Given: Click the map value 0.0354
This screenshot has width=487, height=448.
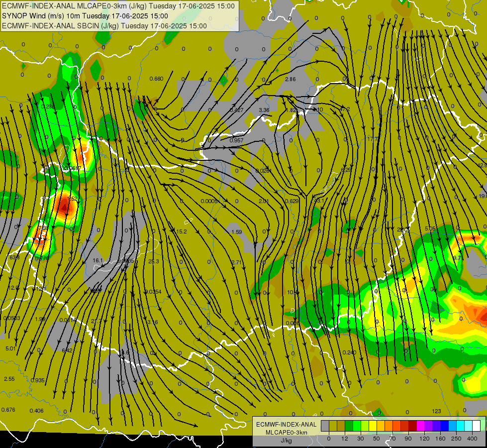Looking at the screenshot, I should [x=153, y=292].
